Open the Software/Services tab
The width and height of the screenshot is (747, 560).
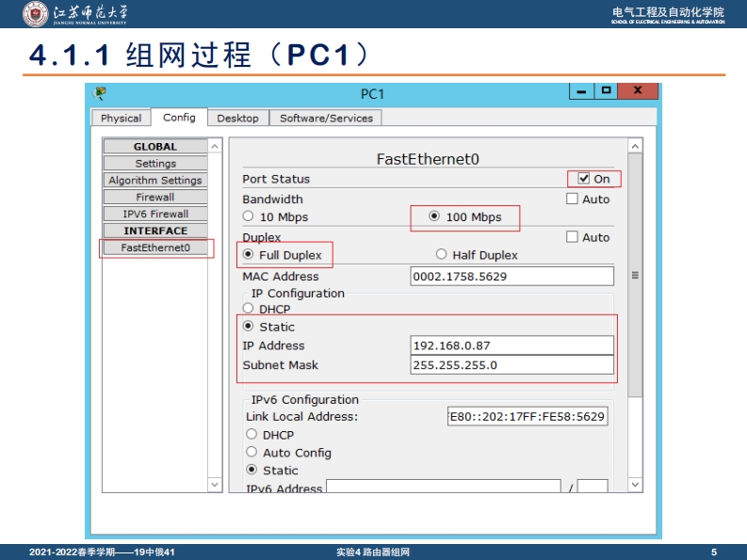[x=326, y=119]
